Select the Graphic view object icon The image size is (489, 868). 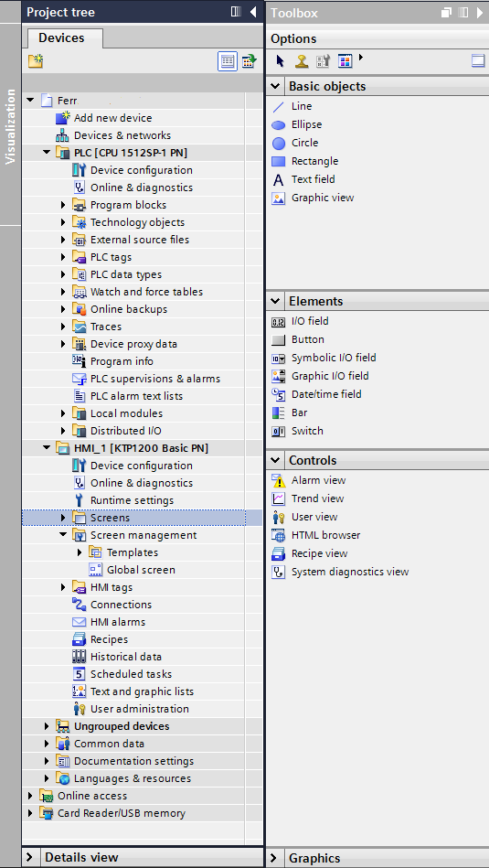[x=278, y=198]
